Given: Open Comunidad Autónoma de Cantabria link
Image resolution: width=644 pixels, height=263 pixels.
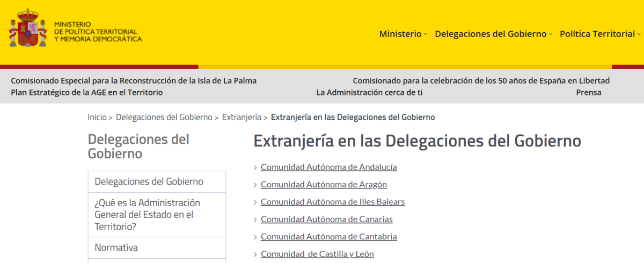Looking at the screenshot, I should (328, 237).
